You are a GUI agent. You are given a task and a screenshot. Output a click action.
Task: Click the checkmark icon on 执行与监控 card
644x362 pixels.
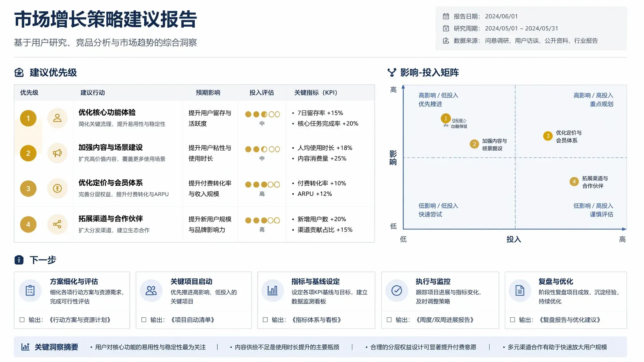(397, 290)
